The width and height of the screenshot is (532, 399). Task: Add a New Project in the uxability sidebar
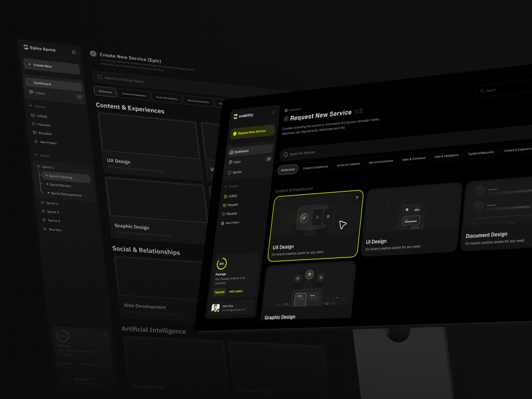(x=230, y=223)
